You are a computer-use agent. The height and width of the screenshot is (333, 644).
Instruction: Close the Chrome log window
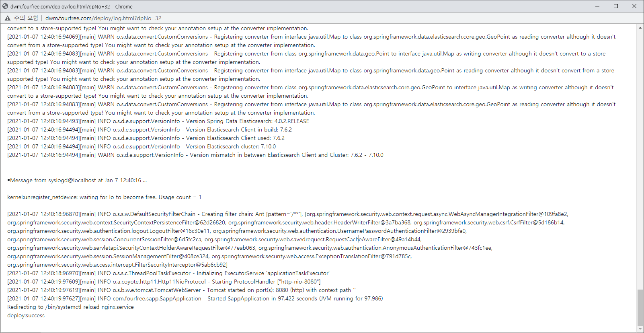coord(634,6)
